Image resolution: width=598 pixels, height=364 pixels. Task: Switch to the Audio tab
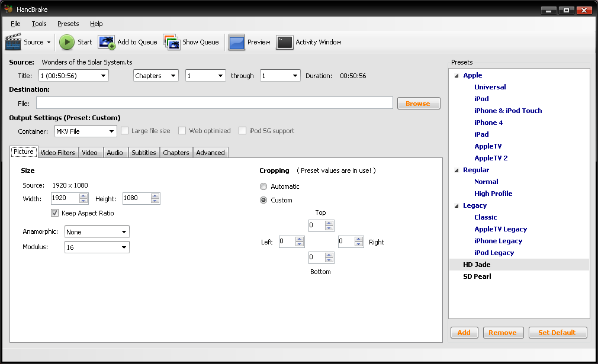pos(115,153)
